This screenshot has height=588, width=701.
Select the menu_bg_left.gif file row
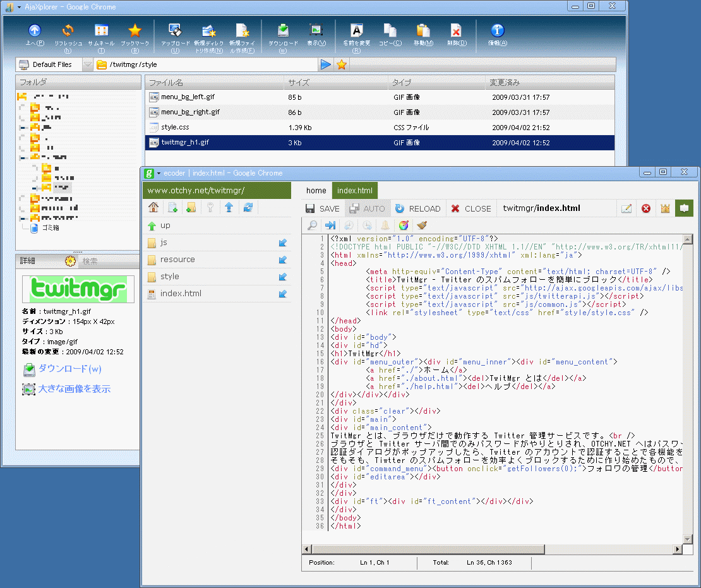click(x=380, y=97)
